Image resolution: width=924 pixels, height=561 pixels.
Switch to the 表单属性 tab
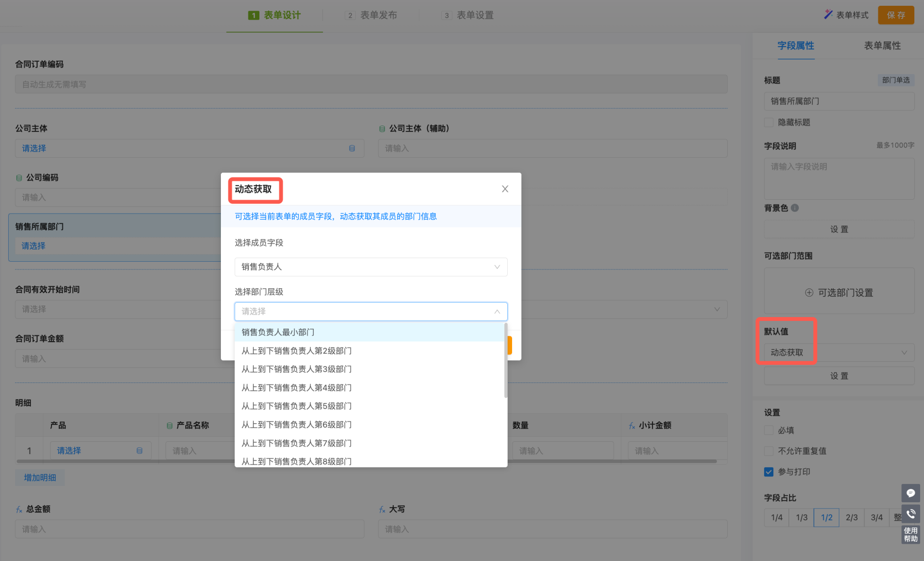point(882,46)
